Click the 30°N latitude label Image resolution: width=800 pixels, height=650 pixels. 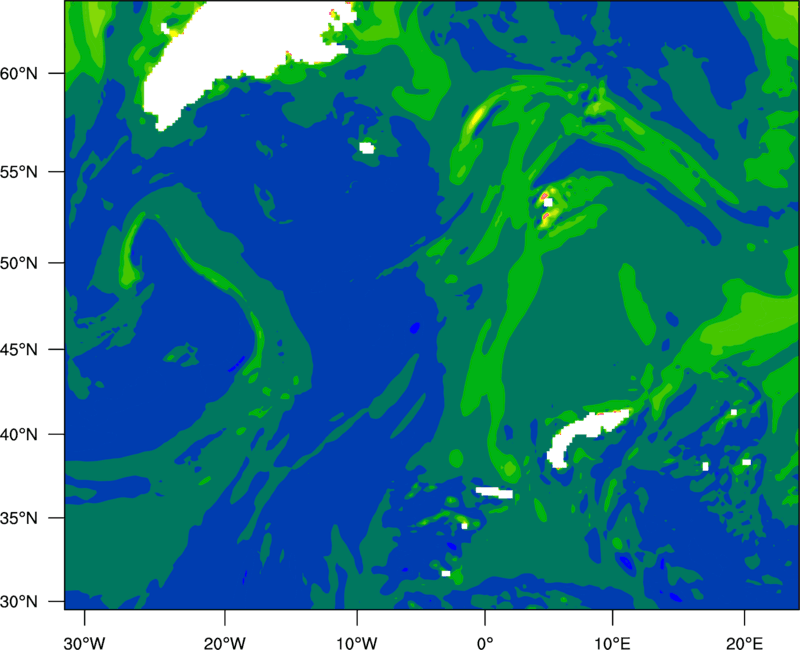(x=19, y=602)
